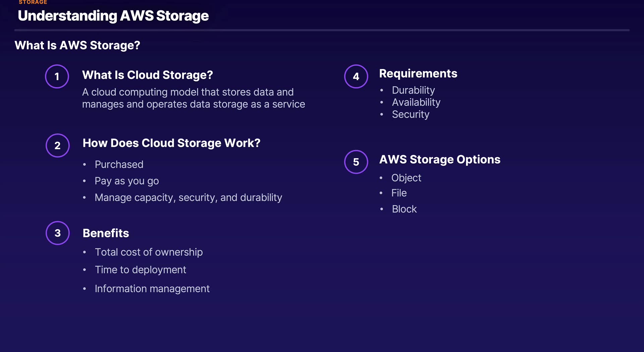
Task: Select the Pay as you go bullet
Action: (127, 181)
